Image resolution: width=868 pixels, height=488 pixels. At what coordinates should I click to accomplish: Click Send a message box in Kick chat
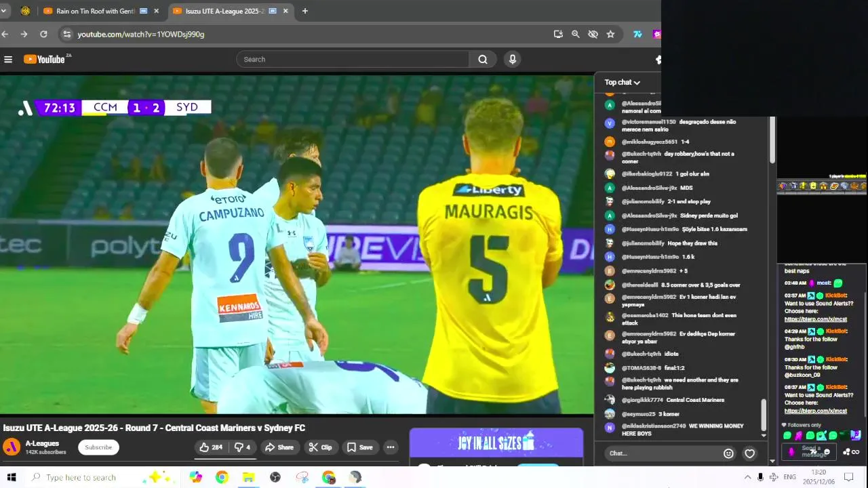click(810, 451)
